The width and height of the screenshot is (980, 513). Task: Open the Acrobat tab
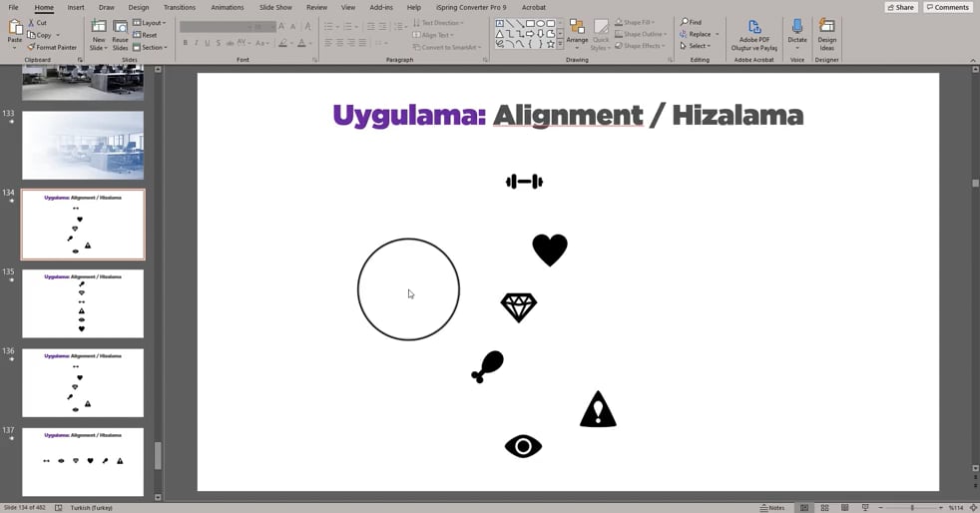[x=533, y=8]
